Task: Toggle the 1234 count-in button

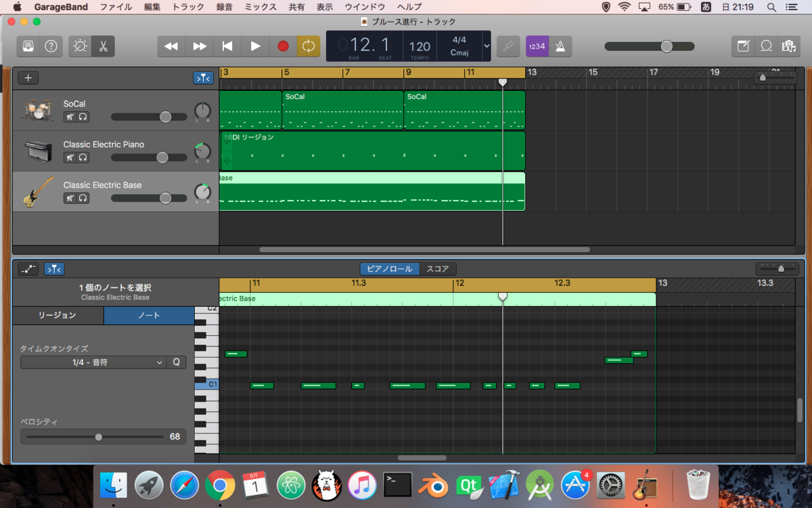Action: click(x=537, y=46)
